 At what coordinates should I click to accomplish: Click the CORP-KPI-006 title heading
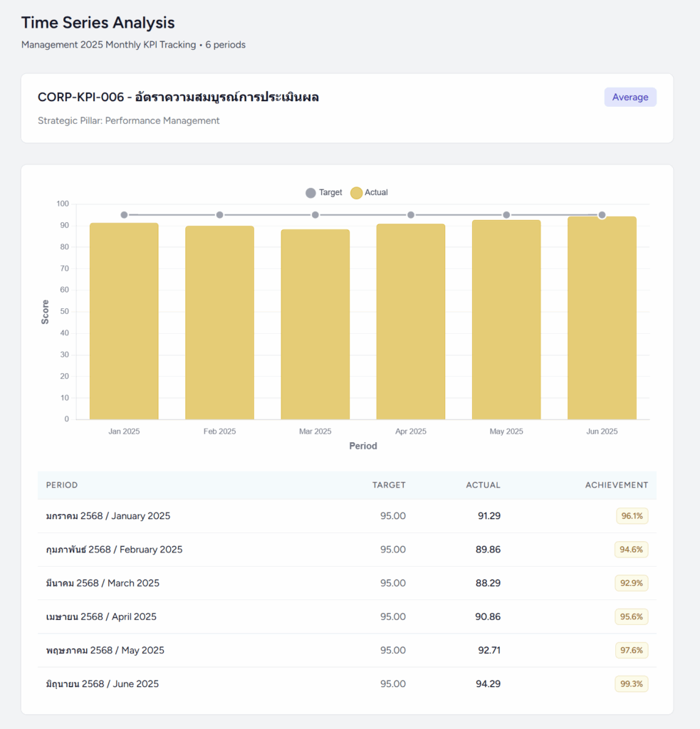pos(178,98)
